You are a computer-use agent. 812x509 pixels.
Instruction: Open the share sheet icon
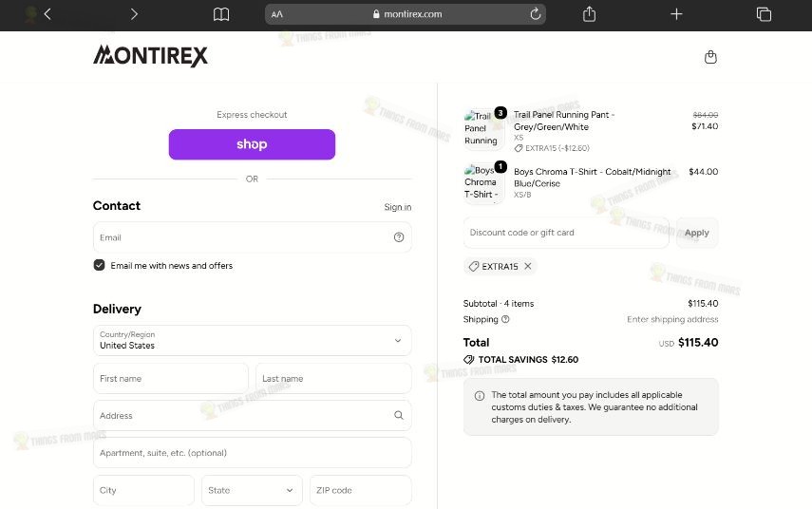590,14
